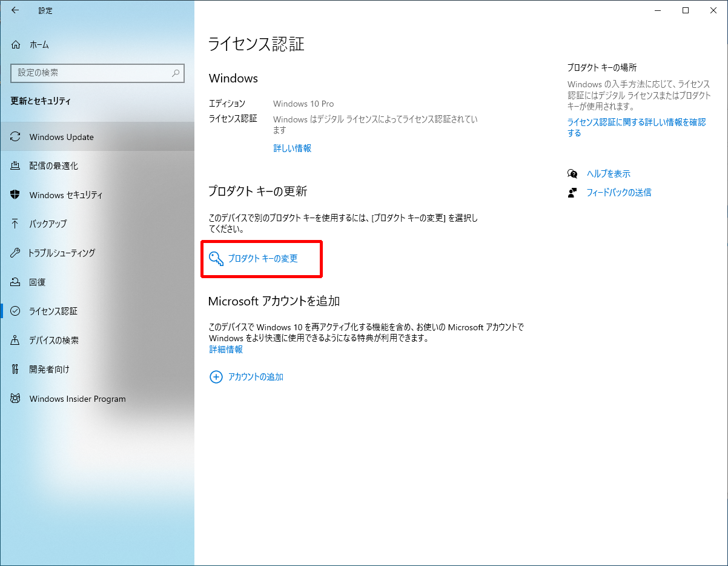The height and width of the screenshot is (566, 728).
Task: Open the 詳細情報 link
Action: click(226, 350)
